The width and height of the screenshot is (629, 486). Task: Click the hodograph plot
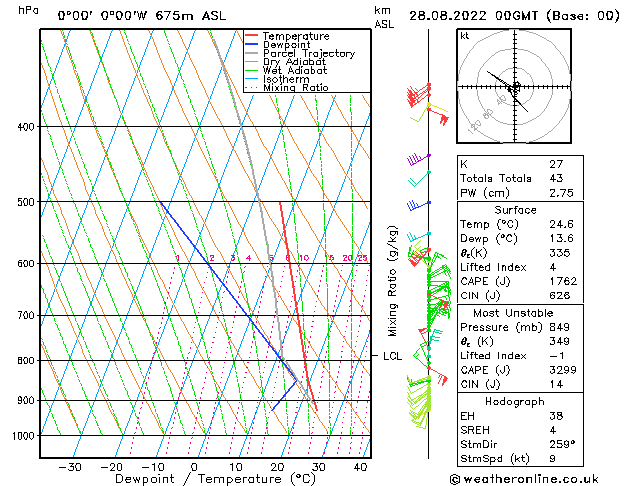click(x=514, y=86)
